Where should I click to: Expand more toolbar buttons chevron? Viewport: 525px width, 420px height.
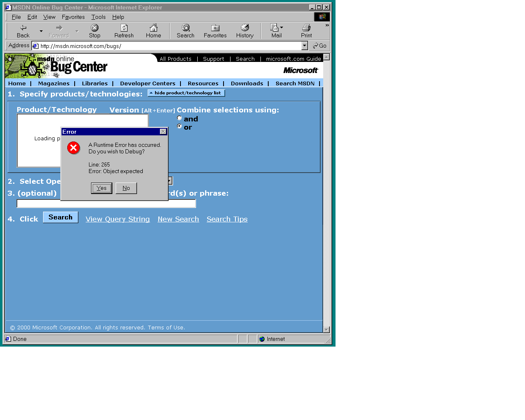327,25
